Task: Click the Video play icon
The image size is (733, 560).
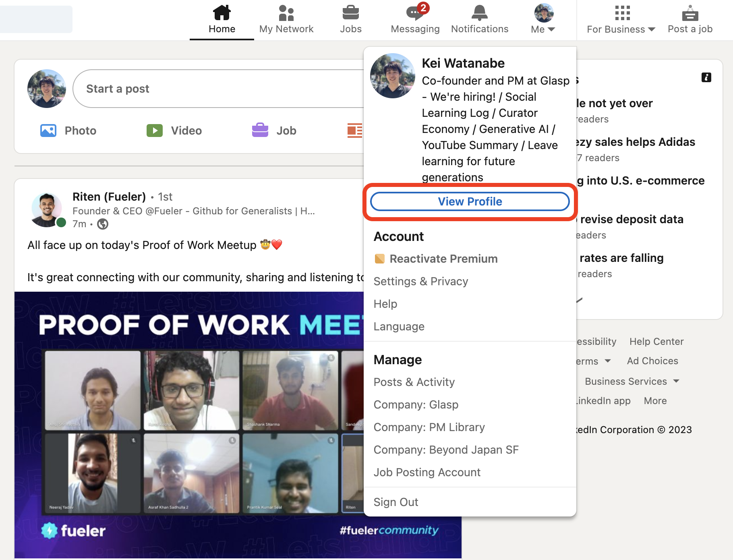Action: pos(155,131)
